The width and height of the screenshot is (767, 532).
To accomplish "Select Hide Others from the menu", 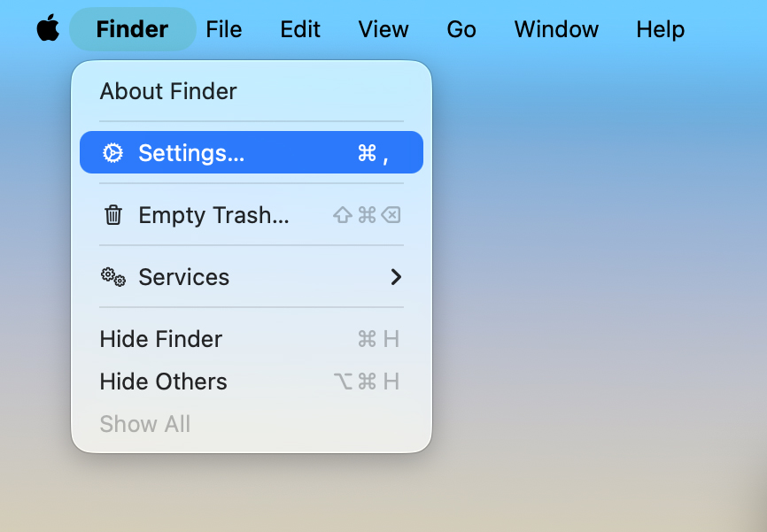I will coord(163,382).
